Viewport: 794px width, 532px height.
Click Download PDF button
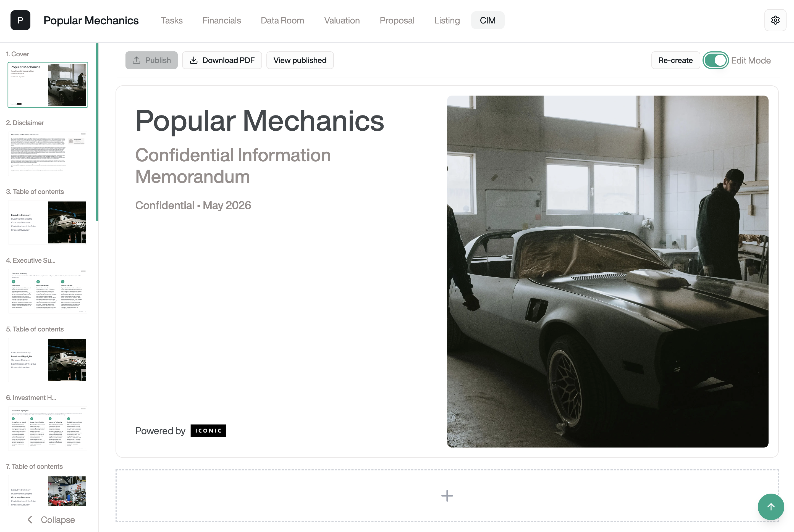point(222,60)
